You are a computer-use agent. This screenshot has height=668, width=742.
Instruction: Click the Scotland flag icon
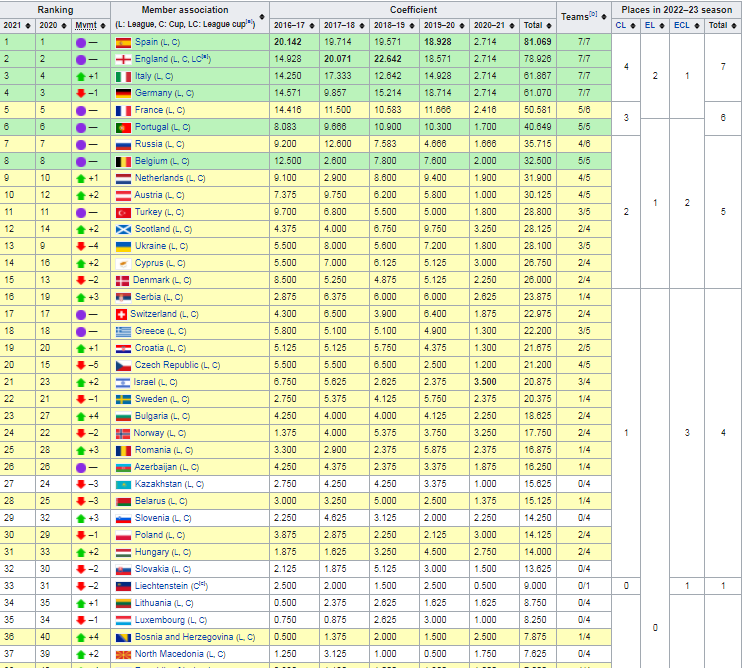(124, 230)
